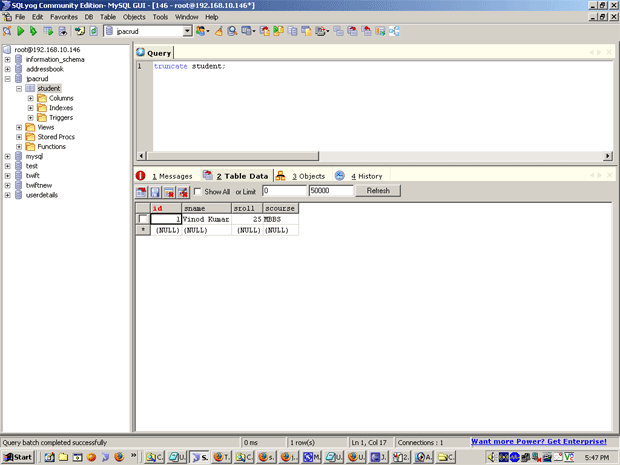Click the refresh object browser icon
Image resolution: width=620 pixels, height=465 pixels.
coord(93,31)
